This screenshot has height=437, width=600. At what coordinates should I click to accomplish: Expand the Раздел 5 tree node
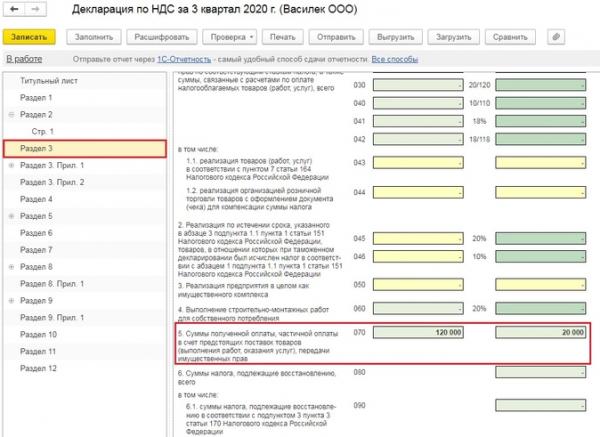(x=11, y=216)
